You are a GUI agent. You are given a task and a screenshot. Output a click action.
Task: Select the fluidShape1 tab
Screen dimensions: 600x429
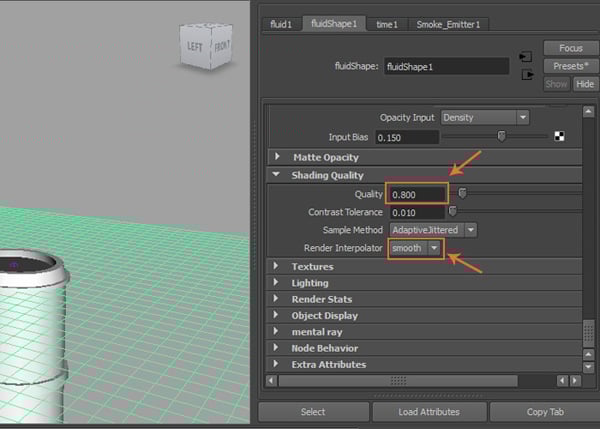(334, 24)
